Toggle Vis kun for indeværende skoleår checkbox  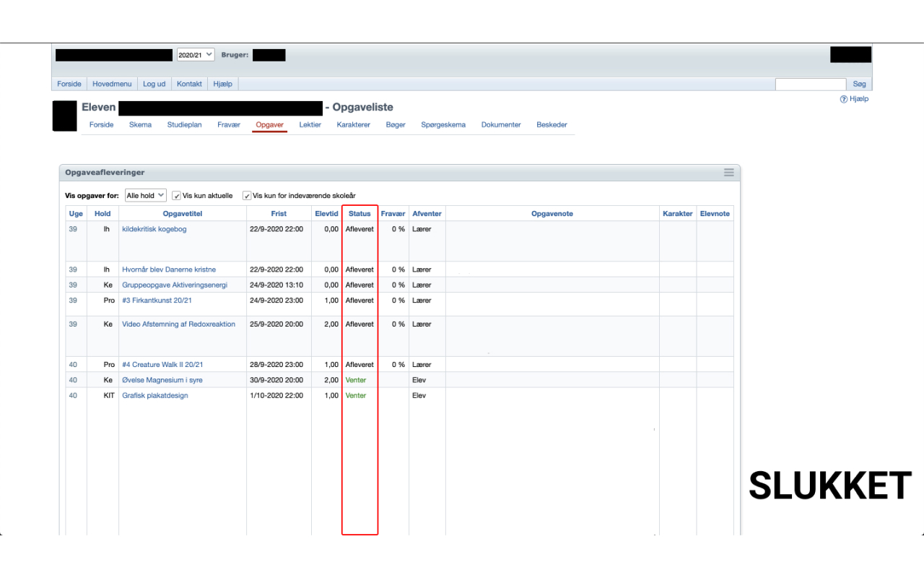[247, 196]
